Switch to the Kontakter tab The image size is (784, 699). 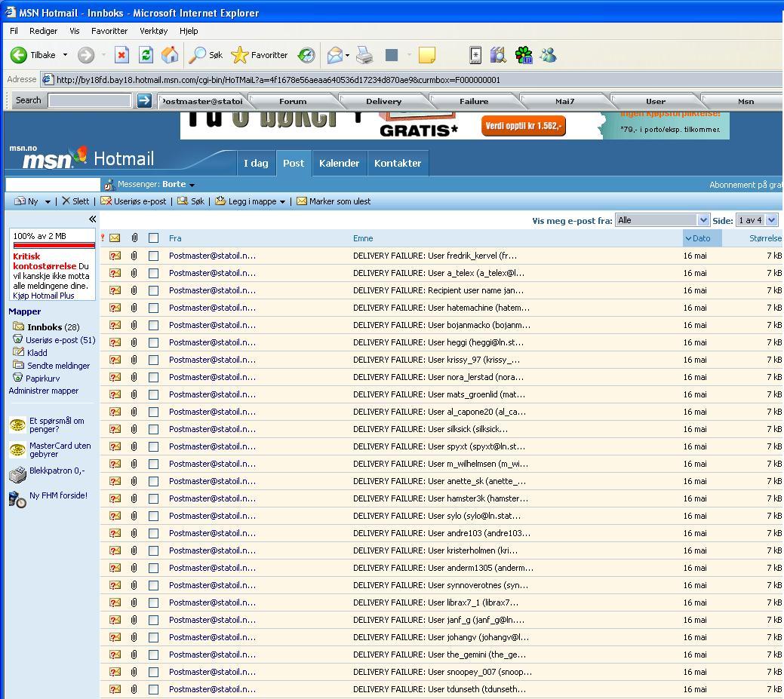point(398,163)
